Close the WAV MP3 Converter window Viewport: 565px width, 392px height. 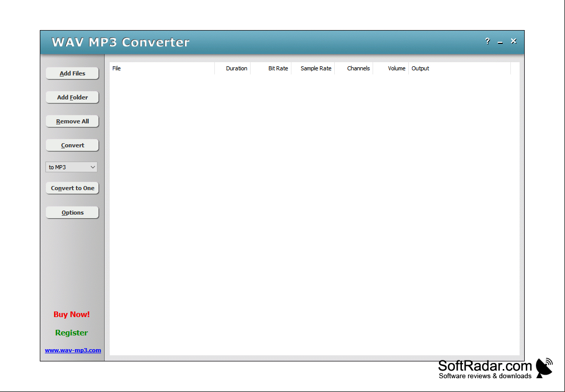coord(513,41)
